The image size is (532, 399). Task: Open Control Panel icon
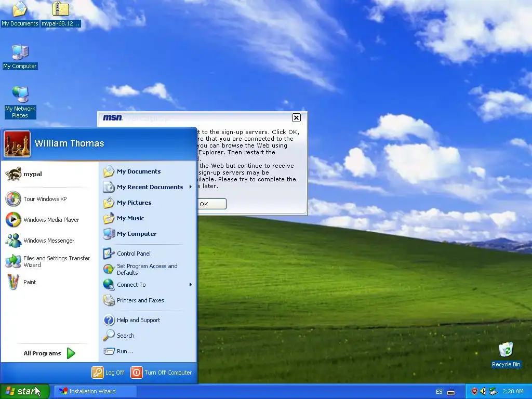point(109,254)
